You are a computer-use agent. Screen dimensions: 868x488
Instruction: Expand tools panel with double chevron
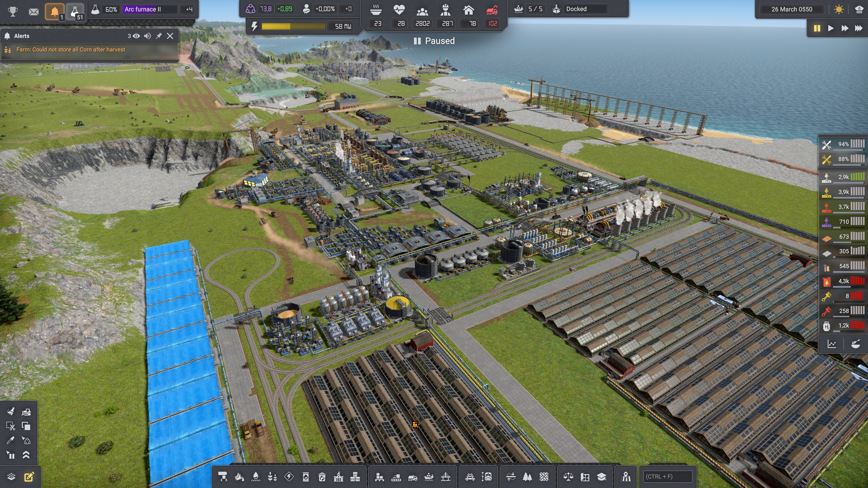pyautogui.click(x=26, y=455)
